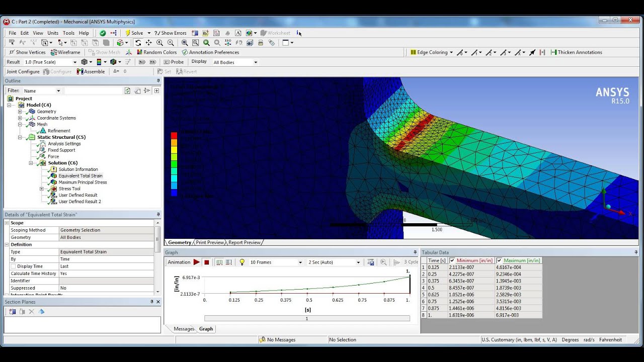Select the 6.917e-003 maximum value cell

pos(519,315)
